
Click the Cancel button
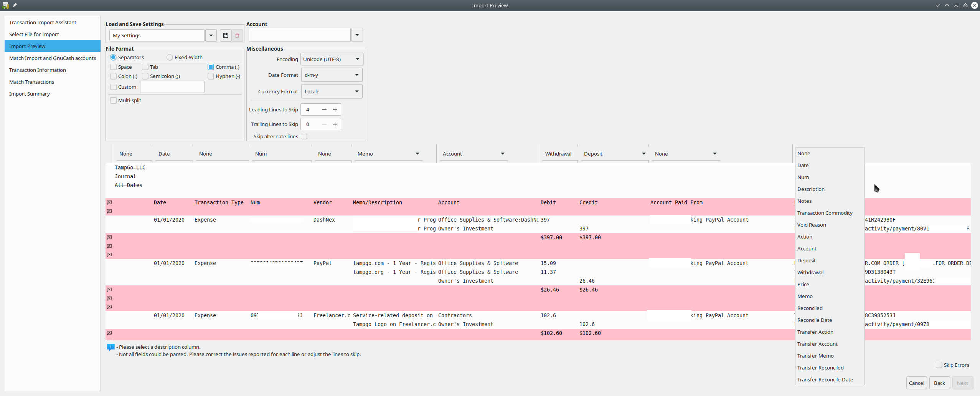pyautogui.click(x=916, y=383)
